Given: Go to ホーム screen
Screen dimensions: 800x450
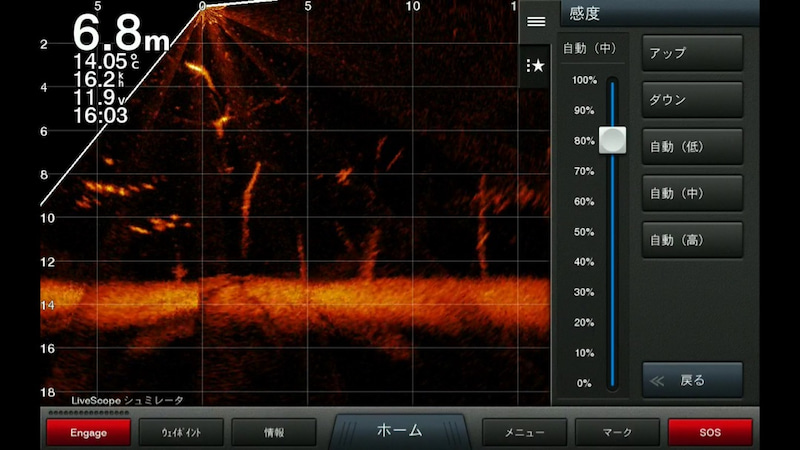Looking at the screenshot, I should click(x=399, y=431).
